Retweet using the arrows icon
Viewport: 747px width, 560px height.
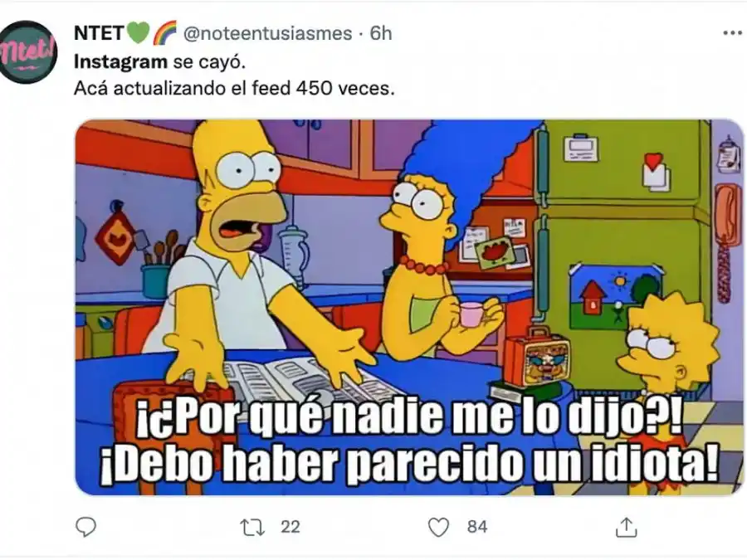(x=252, y=527)
